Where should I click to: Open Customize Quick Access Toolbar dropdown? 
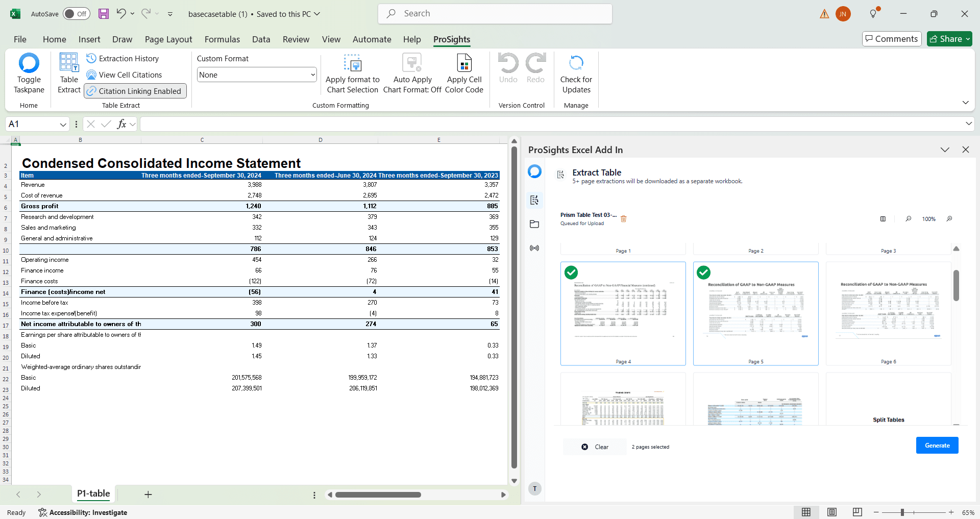point(170,14)
